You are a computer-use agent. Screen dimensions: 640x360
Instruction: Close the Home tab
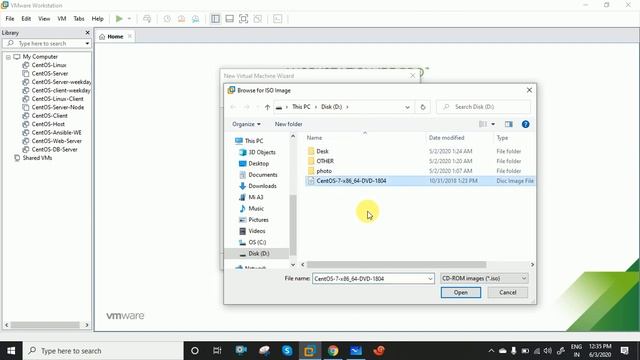pyautogui.click(x=130, y=36)
